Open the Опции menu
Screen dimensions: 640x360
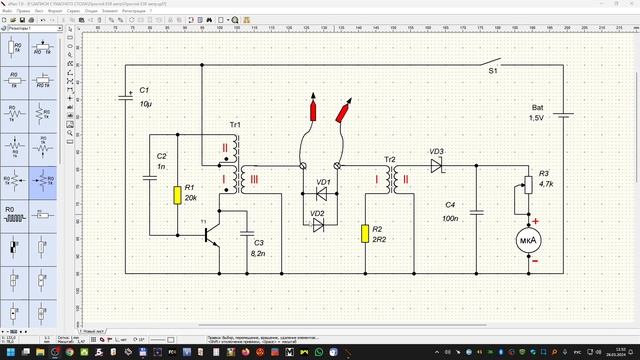click(91, 11)
